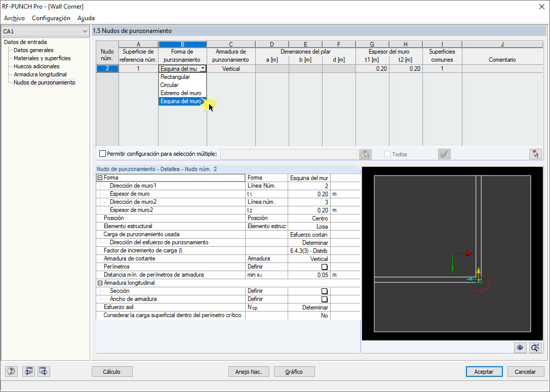The height and width of the screenshot is (392, 550).
Task: Select Circular from the shape list
Action: click(x=182, y=85)
